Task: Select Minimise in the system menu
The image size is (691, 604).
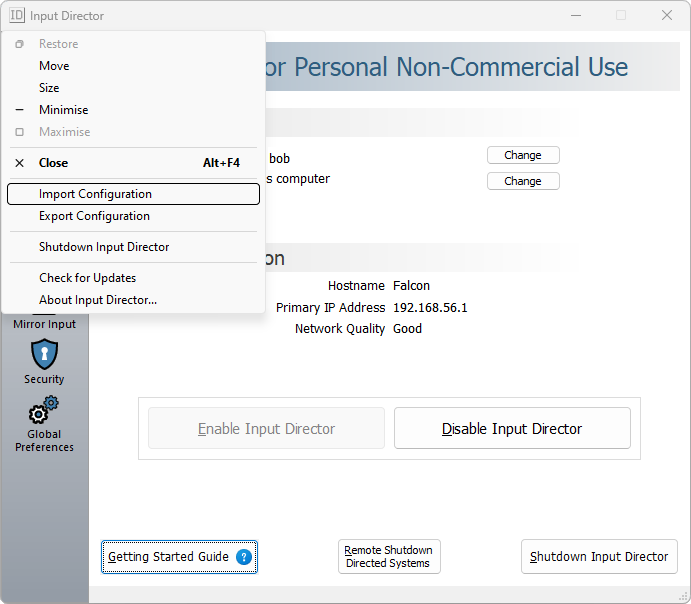Action: pyautogui.click(x=63, y=110)
